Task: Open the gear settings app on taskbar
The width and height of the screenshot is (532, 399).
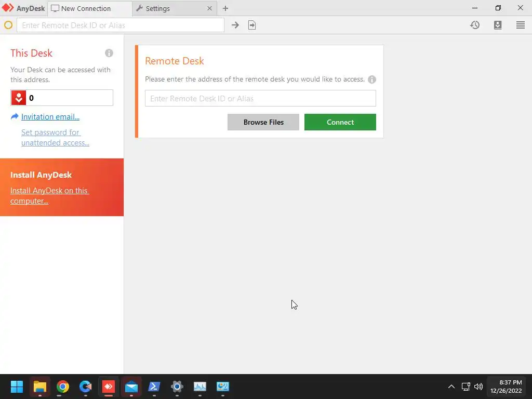Action: (x=177, y=387)
